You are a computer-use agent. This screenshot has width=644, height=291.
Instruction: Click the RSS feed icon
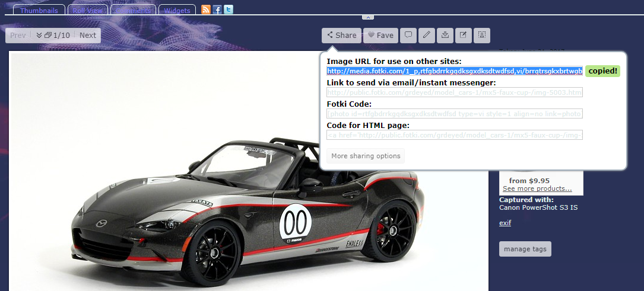(x=206, y=9)
